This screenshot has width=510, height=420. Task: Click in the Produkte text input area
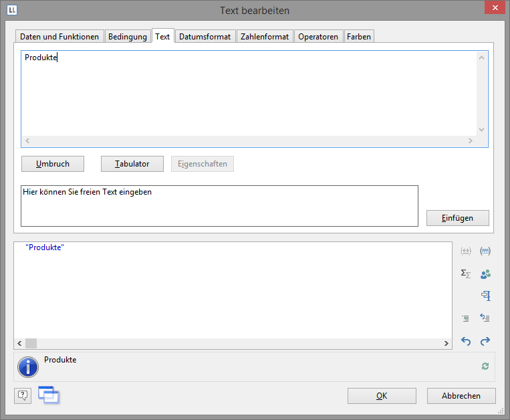tap(247, 94)
